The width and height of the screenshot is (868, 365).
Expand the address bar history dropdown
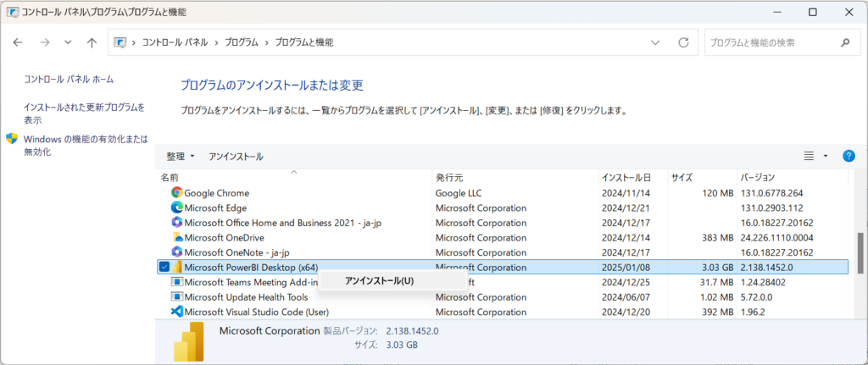pyautogui.click(x=655, y=42)
